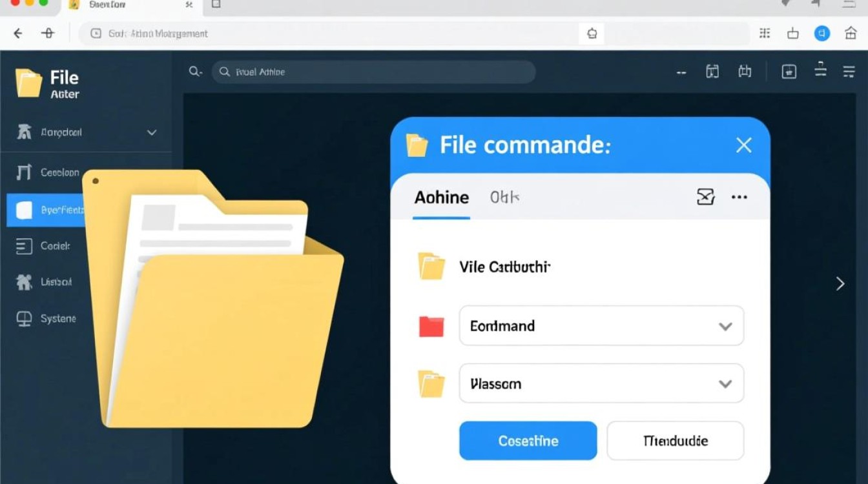Switch to the Aohine tab
This screenshot has width=868, height=484.
pos(442,197)
